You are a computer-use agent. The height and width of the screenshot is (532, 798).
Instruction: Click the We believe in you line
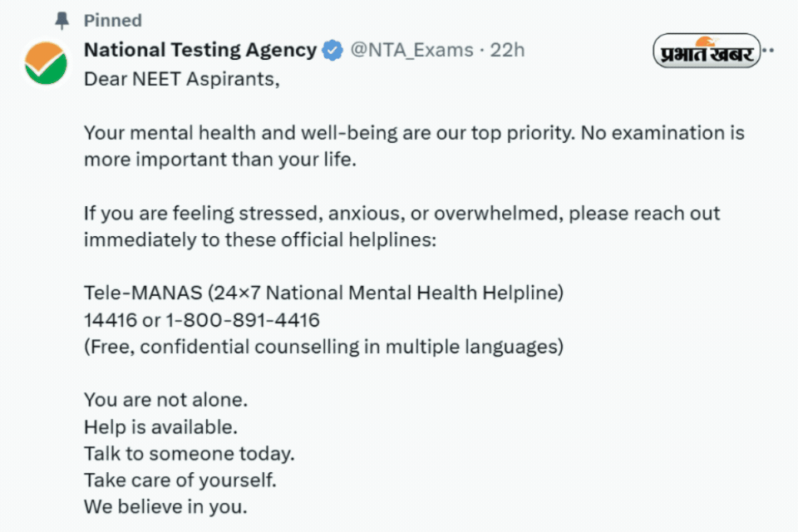click(164, 506)
